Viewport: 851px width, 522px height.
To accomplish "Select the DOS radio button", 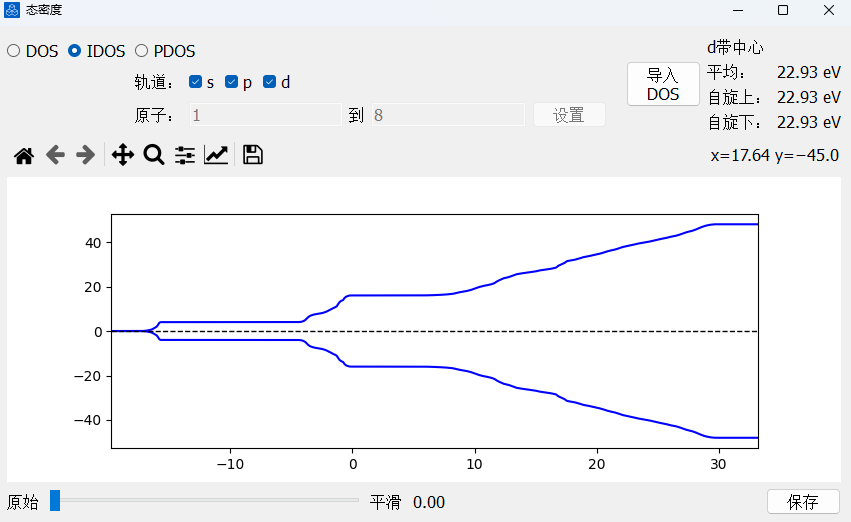I will pos(14,51).
